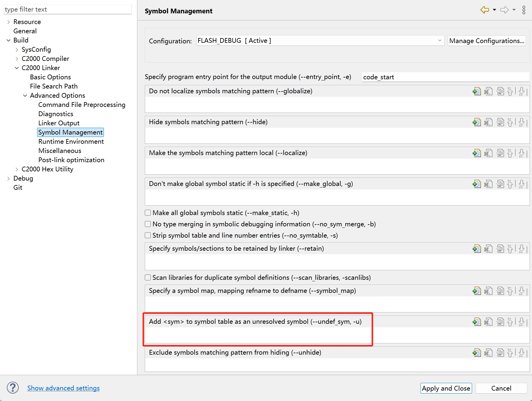This screenshot has width=532, height=401.
Task: Enable Strip symbol table option
Action: (148, 235)
